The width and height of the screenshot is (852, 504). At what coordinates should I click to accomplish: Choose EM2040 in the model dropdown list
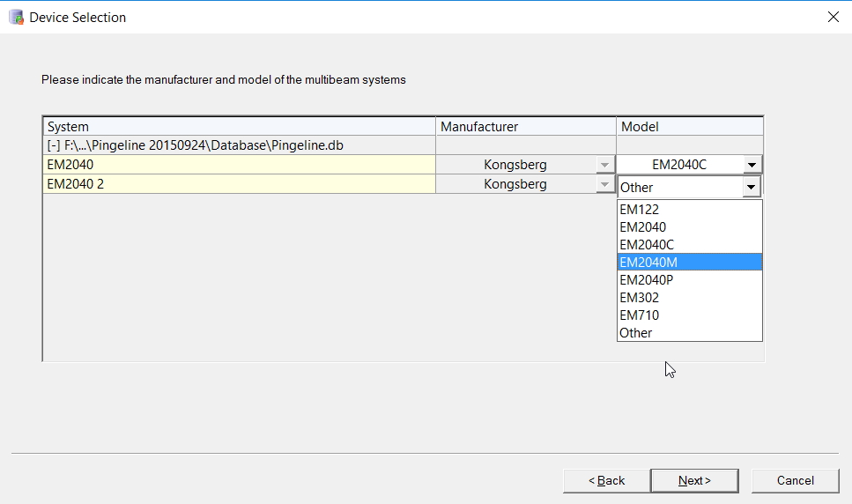click(x=643, y=227)
